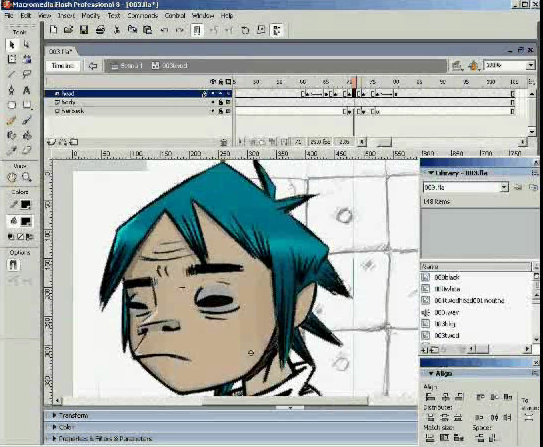This screenshot has height=447, width=543.
Task: Collapse the Library panel triangle
Action: point(431,172)
